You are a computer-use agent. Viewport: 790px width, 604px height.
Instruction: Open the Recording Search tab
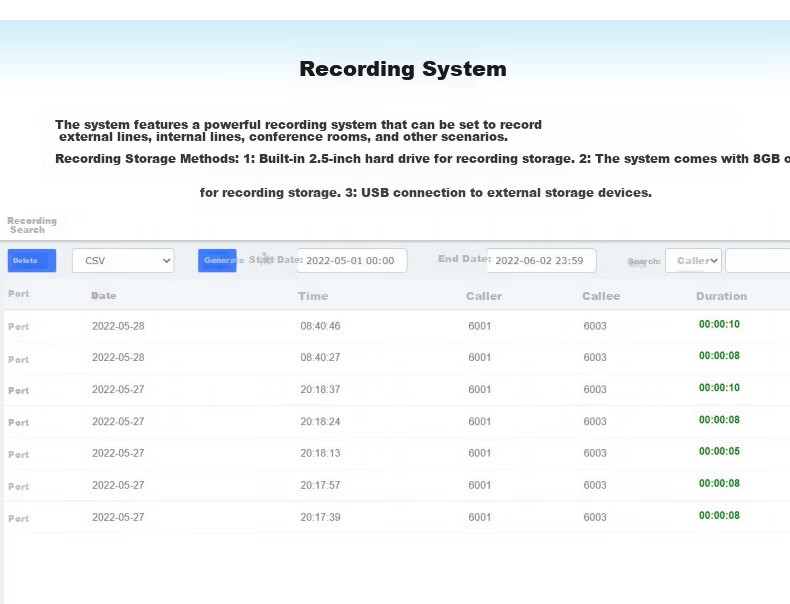[32, 225]
